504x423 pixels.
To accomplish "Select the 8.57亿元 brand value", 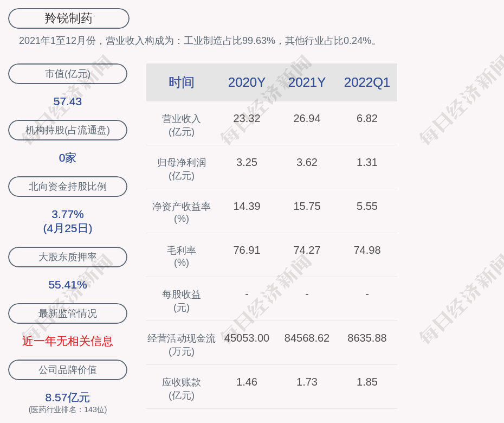I will click(x=68, y=398).
